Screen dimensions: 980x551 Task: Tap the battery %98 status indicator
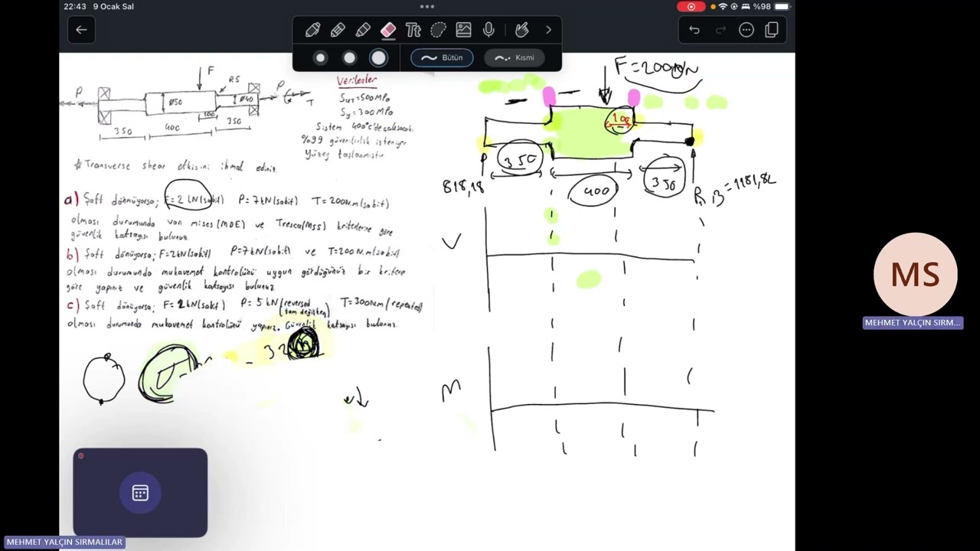(x=771, y=6)
